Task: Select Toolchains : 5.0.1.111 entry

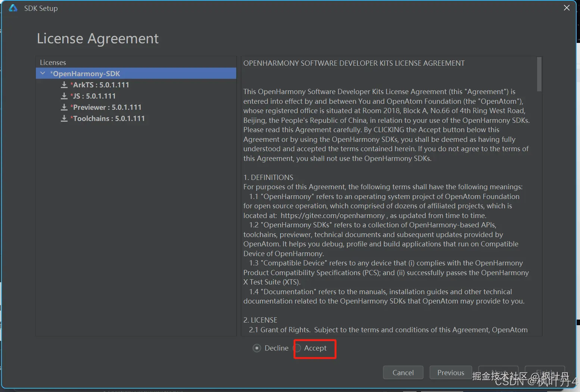Action: click(107, 118)
